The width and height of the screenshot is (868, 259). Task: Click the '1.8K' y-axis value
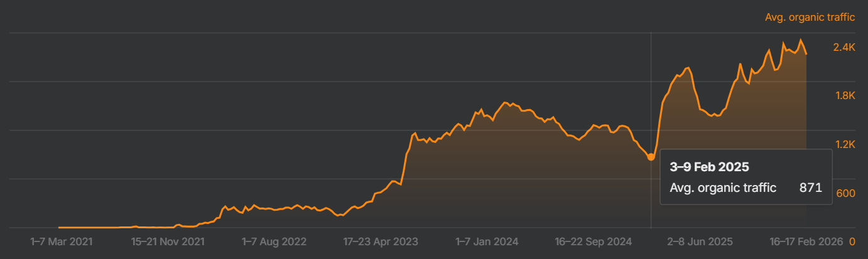click(845, 96)
